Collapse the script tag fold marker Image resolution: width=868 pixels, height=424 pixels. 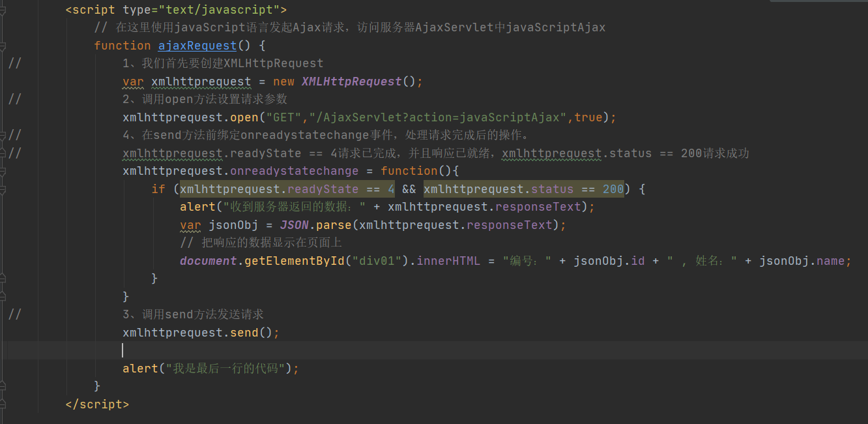pyautogui.click(x=3, y=10)
